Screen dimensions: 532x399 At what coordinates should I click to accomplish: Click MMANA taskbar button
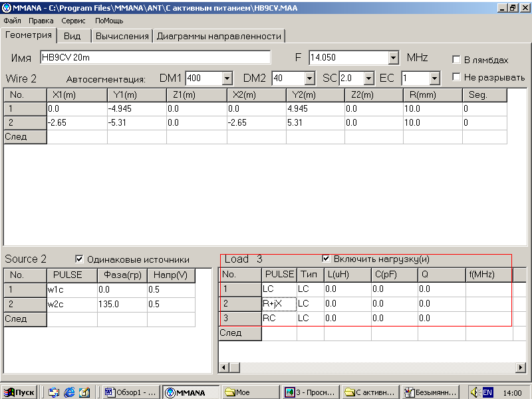point(191,392)
